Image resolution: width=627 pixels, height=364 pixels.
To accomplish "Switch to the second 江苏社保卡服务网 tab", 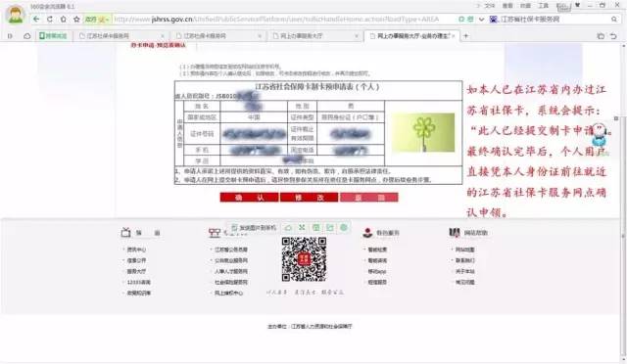I will click(x=218, y=36).
